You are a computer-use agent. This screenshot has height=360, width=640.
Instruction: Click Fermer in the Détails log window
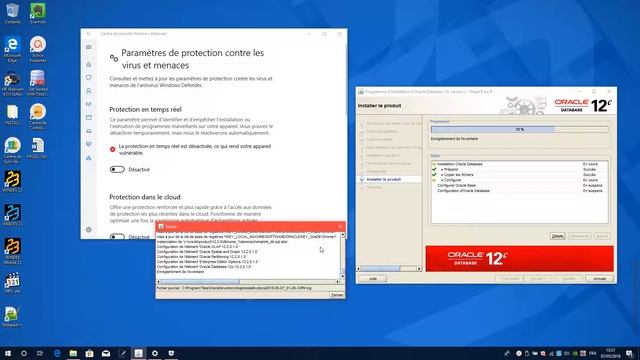(x=337, y=295)
